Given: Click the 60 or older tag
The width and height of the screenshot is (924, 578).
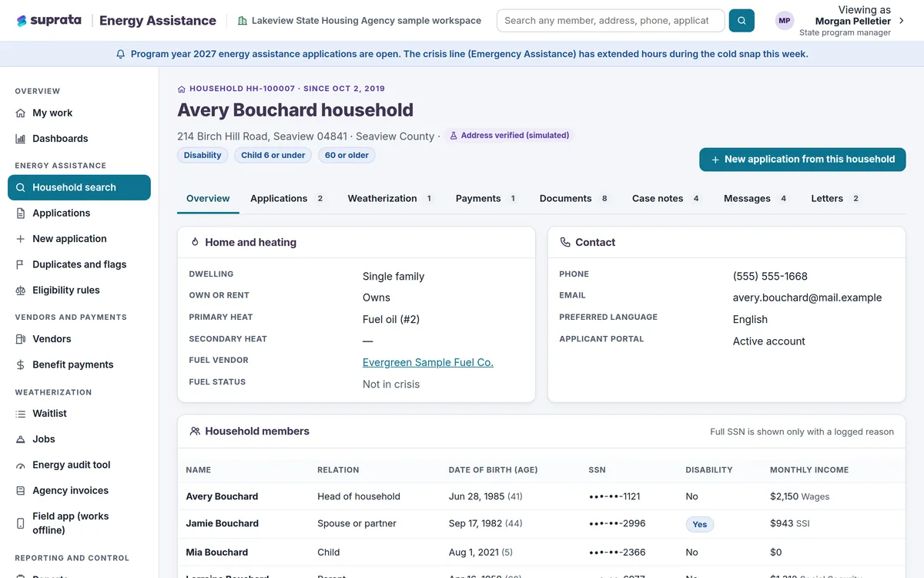Looking at the screenshot, I should tap(346, 156).
